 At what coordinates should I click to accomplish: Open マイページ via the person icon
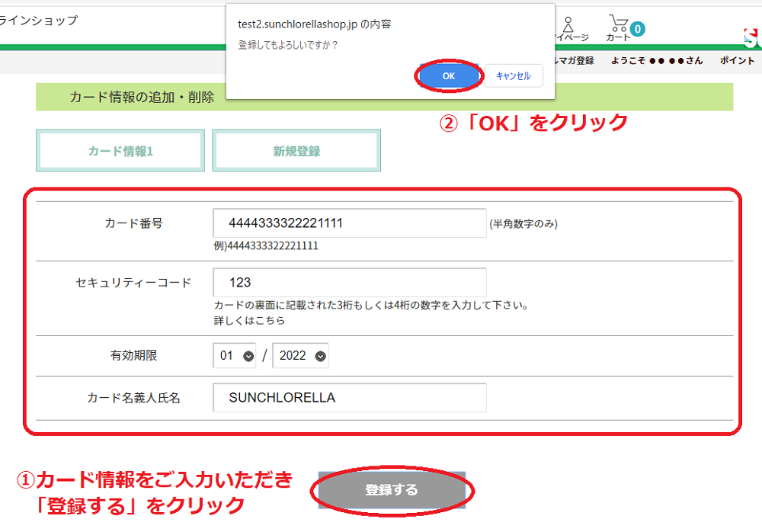click(x=568, y=29)
